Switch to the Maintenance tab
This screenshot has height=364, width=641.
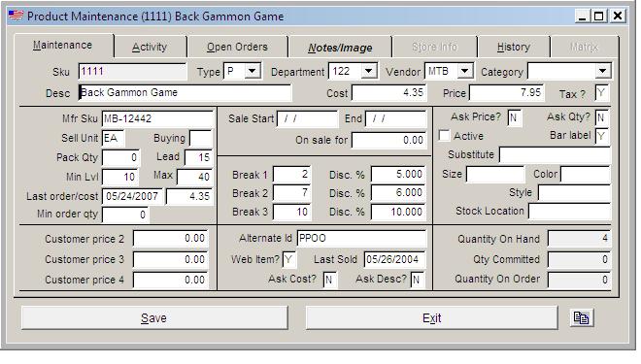click(64, 46)
